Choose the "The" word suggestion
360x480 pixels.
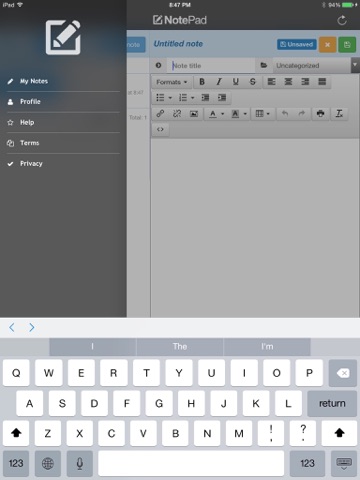tap(180, 347)
